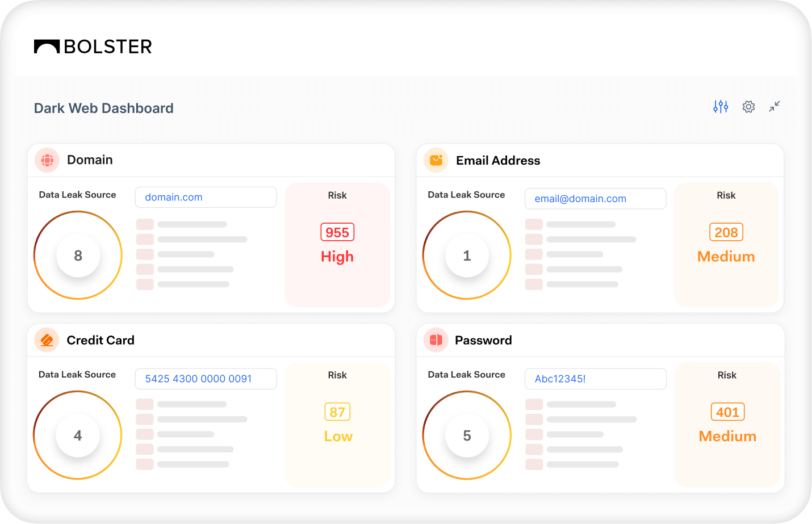Click the 401 Medium risk score

pyautogui.click(x=727, y=412)
